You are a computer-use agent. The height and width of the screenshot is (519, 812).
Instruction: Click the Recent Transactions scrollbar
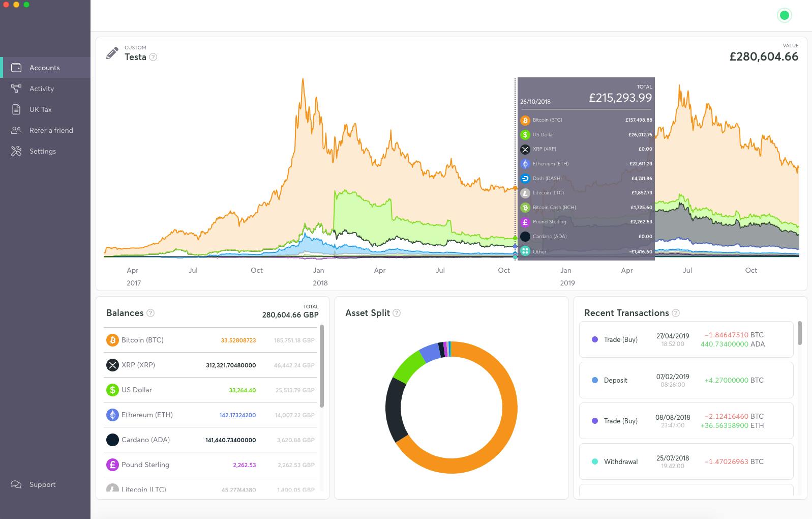[800, 333]
